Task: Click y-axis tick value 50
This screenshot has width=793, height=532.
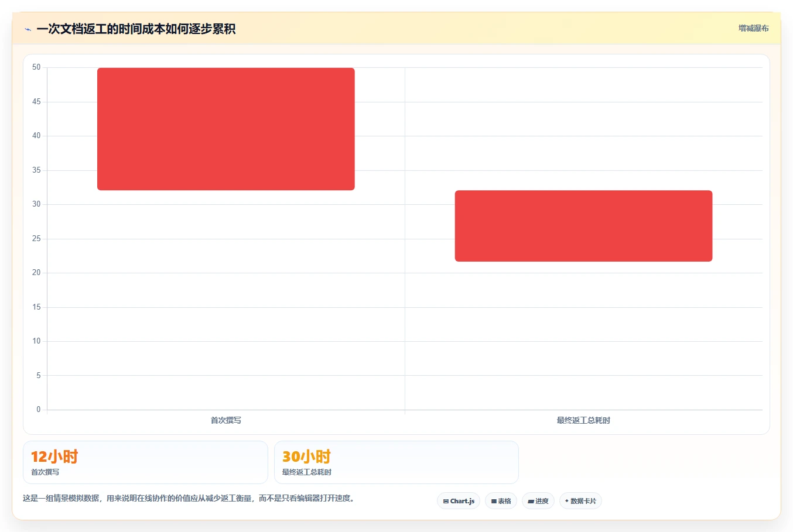Action: [x=36, y=67]
